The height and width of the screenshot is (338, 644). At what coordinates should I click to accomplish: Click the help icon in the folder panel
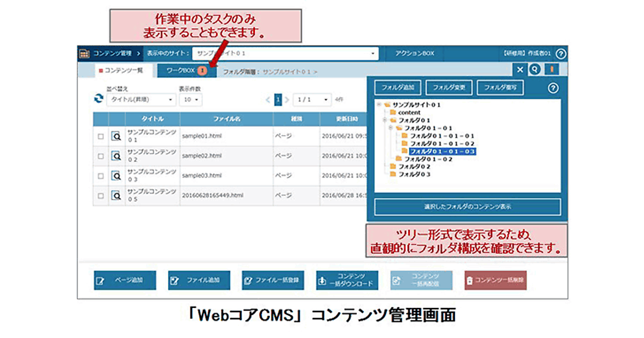point(553,89)
